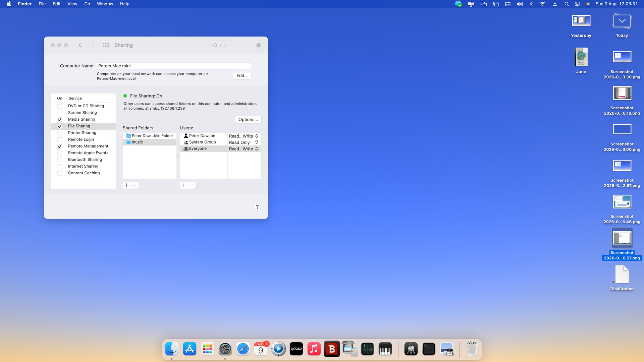The height and width of the screenshot is (362, 644).
Task: Select the music shared folder
Action: (150, 142)
